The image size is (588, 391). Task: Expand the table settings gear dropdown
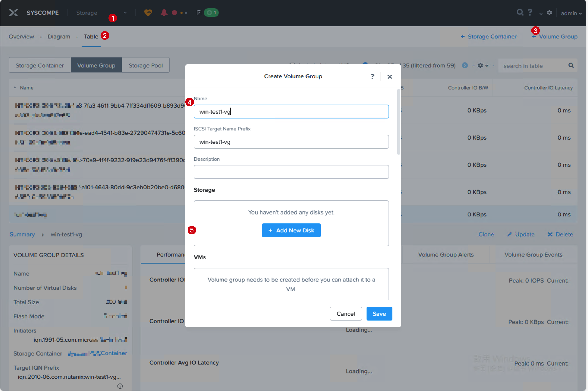coord(483,65)
